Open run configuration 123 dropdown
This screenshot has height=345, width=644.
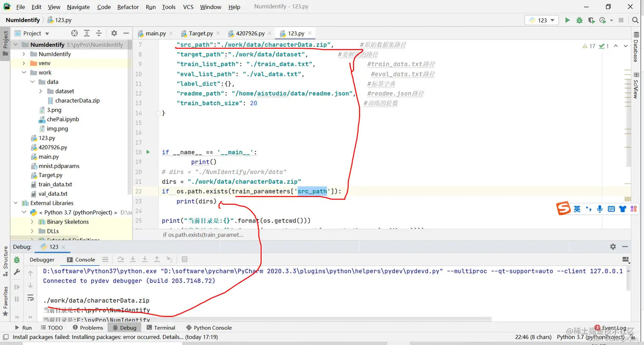(x=542, y=20)
